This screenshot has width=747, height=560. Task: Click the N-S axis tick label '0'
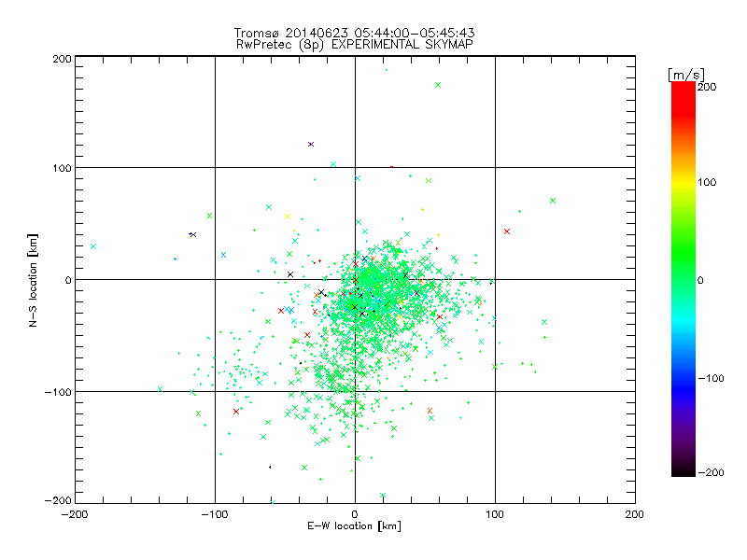coord(68,280)
